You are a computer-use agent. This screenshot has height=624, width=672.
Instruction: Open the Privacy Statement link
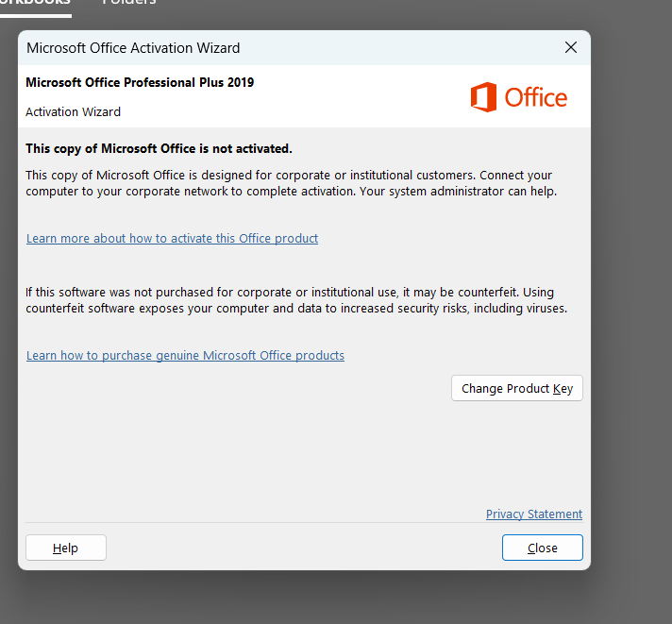(x=534, y=514)
